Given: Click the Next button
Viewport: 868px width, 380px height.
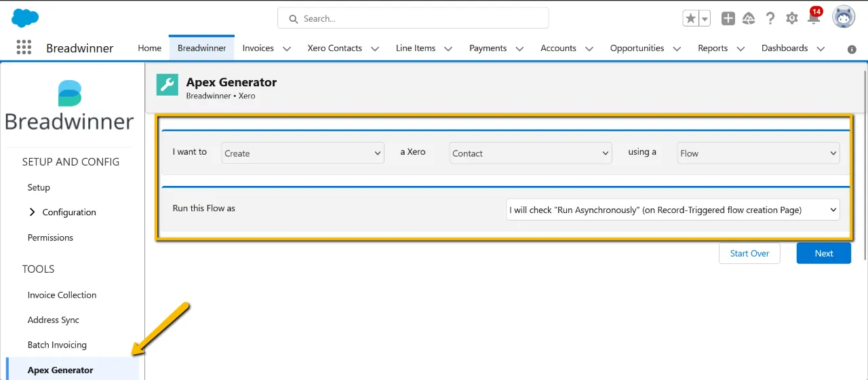Looking at the screenshot, I should pos(824,253).
